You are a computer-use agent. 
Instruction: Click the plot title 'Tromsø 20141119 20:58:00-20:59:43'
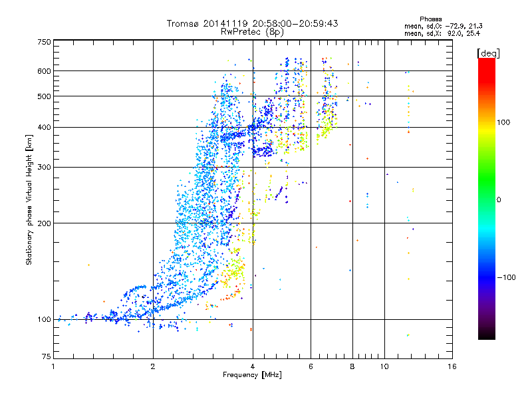tap(252, 23)
